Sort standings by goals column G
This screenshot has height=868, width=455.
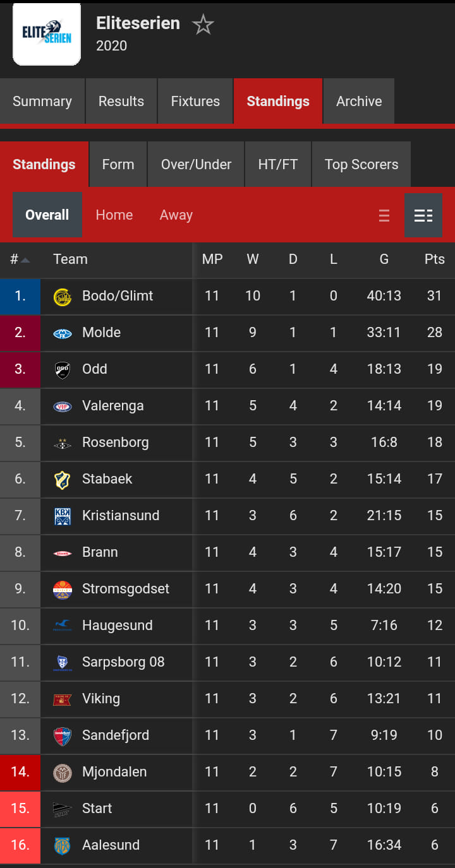tap(384, 259)
